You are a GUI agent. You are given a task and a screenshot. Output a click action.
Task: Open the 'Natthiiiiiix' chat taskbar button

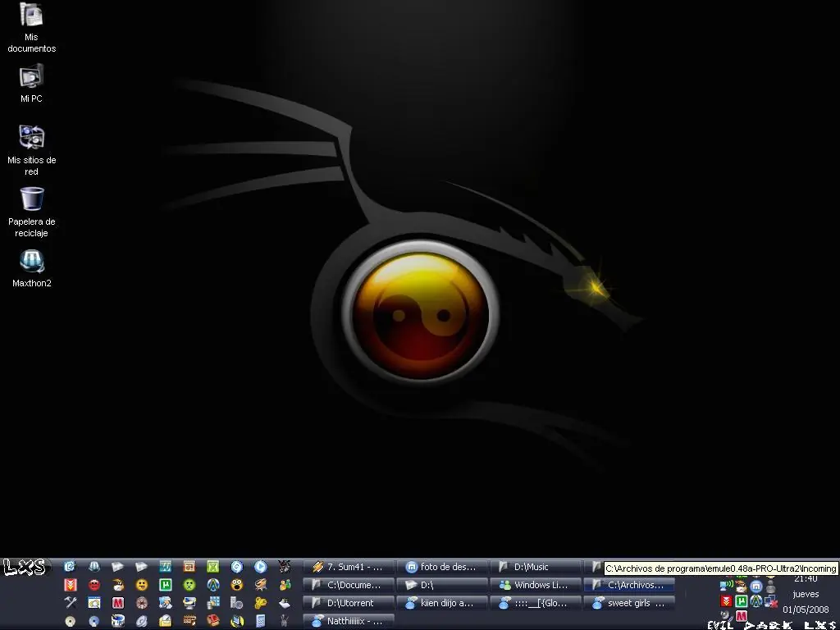tap(349, 621)
